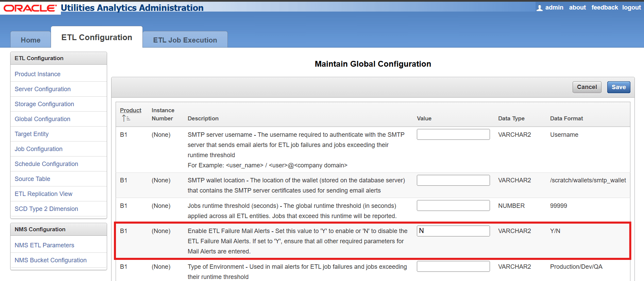
Task: Click the Maintain Global Configuration heading
Action: pyautogui.click(x=373, y=64)
